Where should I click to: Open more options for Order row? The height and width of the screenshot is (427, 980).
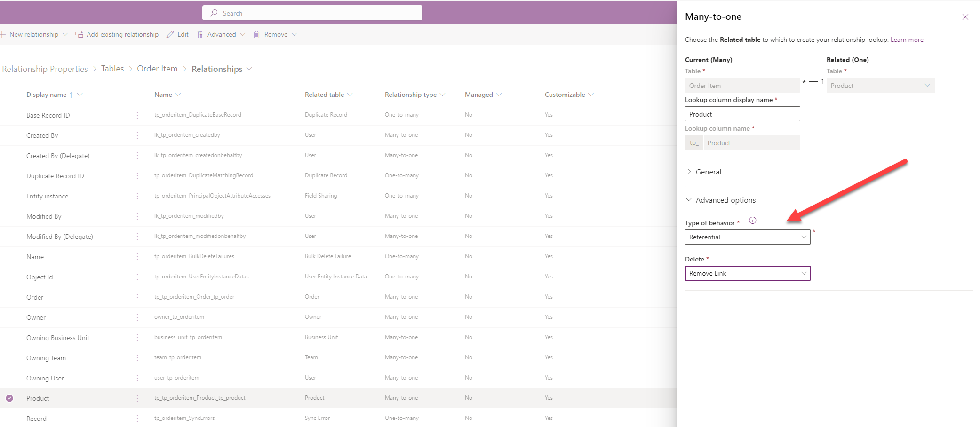click(137, 297)
